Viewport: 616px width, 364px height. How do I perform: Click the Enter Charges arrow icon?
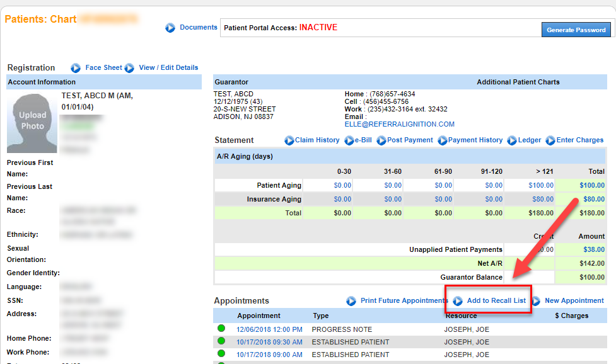point(550,140)
